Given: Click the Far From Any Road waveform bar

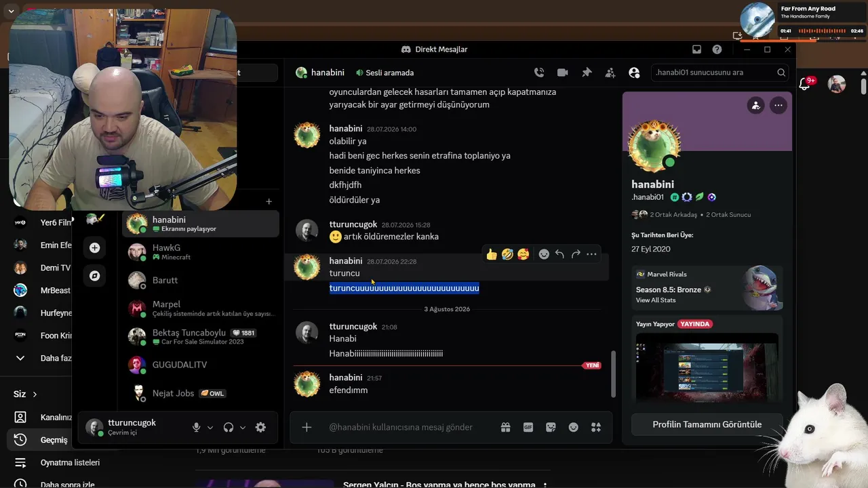Looking at the screenshot, I should click(x=822, y=31).
